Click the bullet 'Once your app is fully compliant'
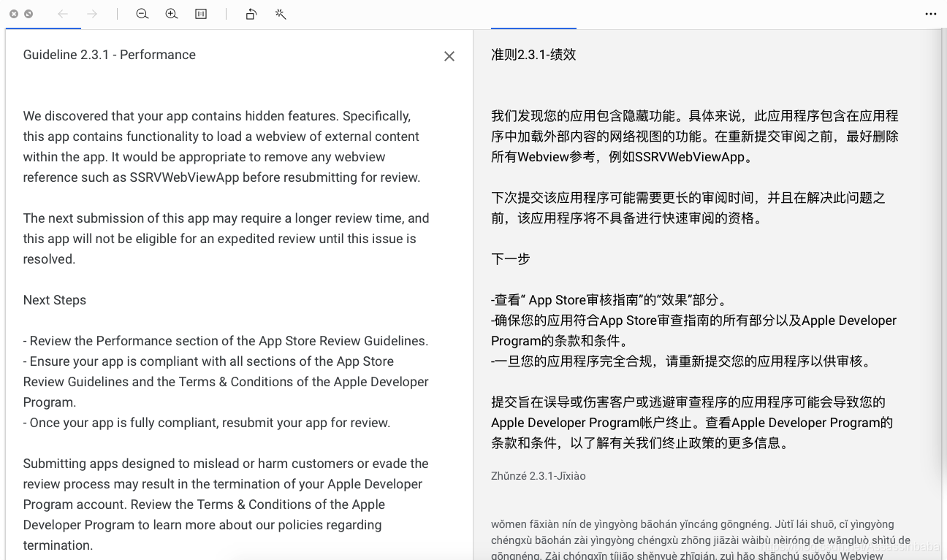947x560 pixels. (207, 423)
